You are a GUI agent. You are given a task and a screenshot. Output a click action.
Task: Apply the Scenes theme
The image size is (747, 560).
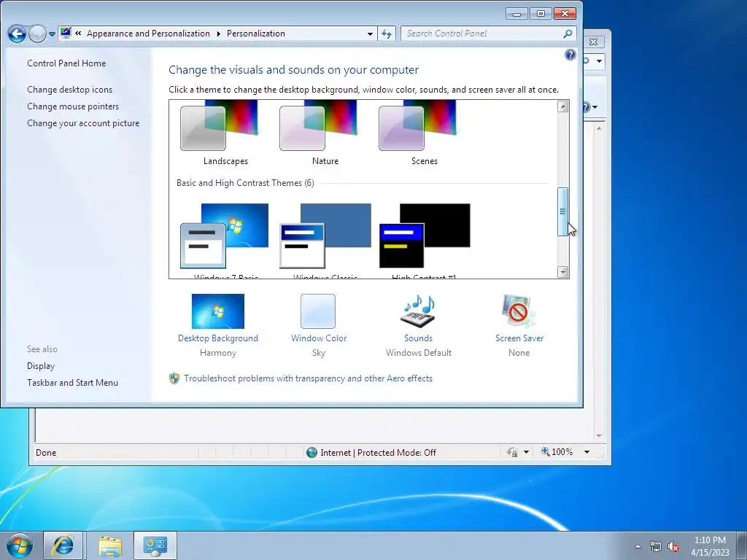point(418,133)
